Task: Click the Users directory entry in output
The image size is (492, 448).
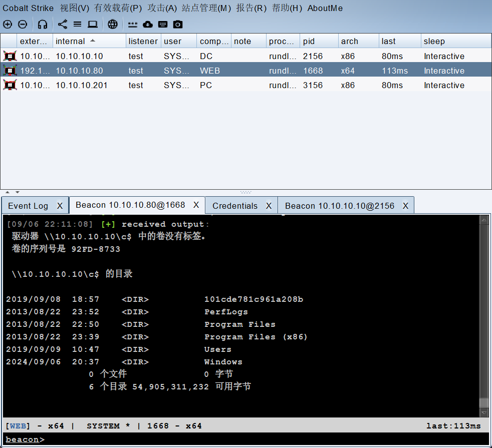Action: click(218, 349)
